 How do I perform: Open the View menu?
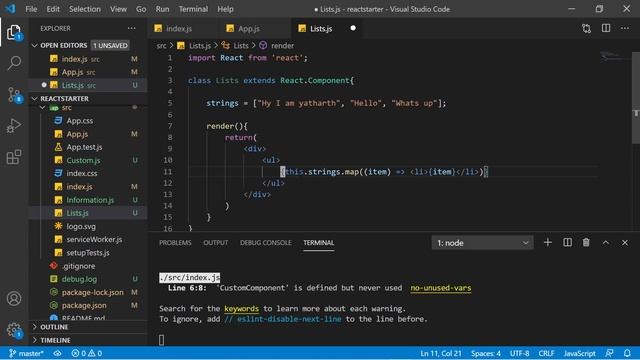(x=118, y=9)
